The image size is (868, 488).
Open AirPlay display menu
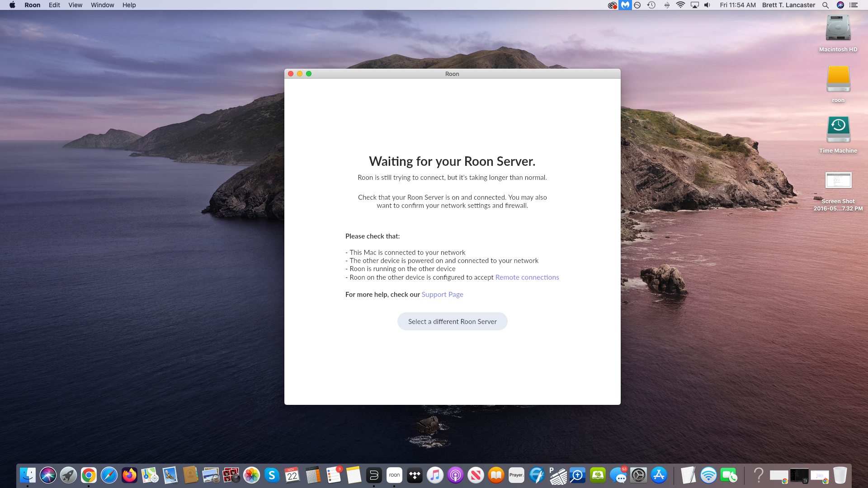pyautogui.click(x=695, y=5)
